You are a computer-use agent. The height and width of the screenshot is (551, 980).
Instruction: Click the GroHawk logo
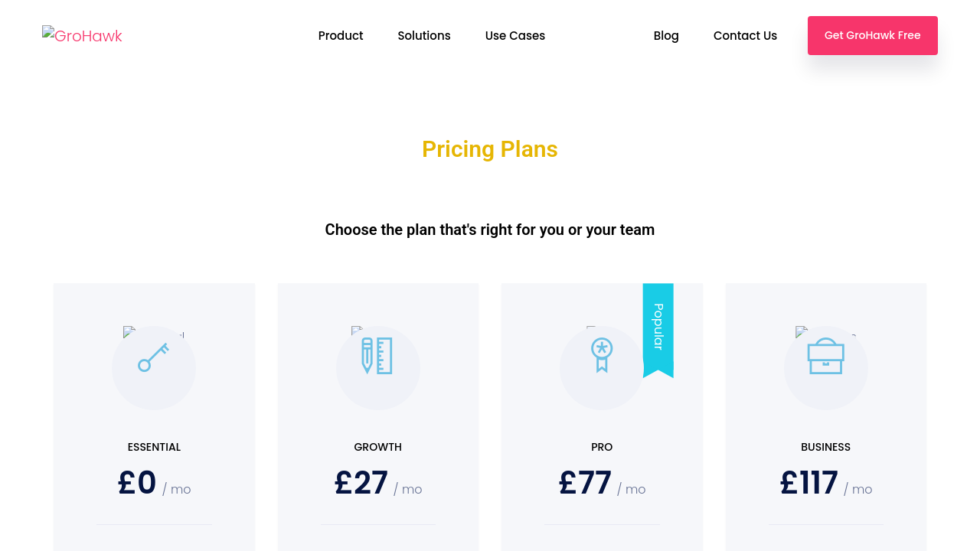pos(83,36)
